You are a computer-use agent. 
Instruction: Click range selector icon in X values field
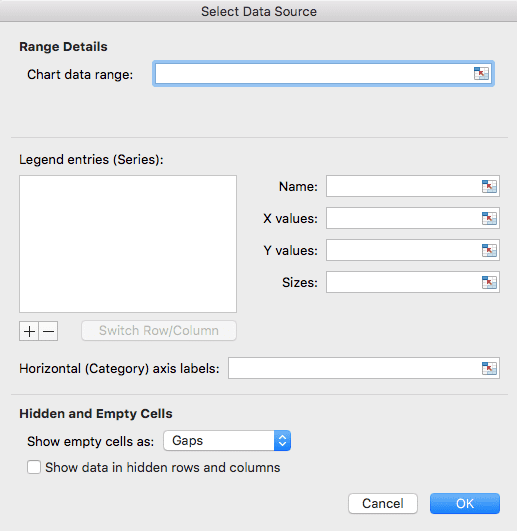pyautogui.click(x=489, y=218)
